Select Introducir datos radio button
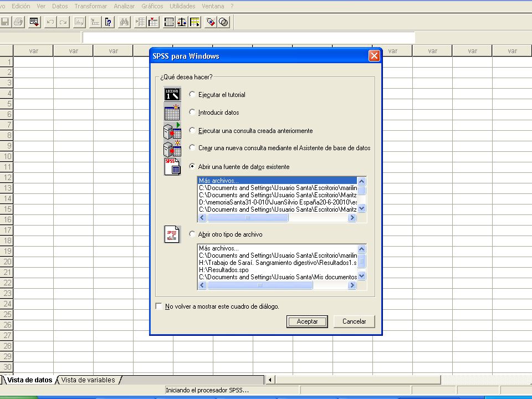Screen dimensions: 532x399 (x=192, y=112)
